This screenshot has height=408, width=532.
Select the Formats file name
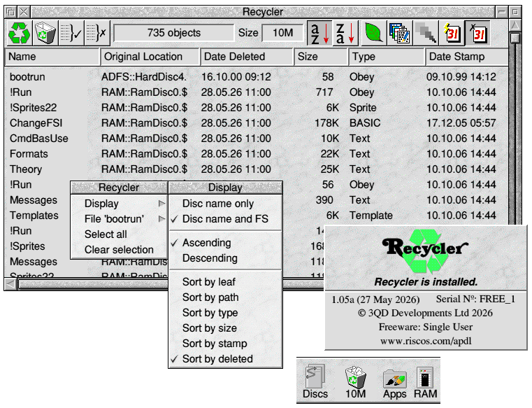click(x=29, y=154)
